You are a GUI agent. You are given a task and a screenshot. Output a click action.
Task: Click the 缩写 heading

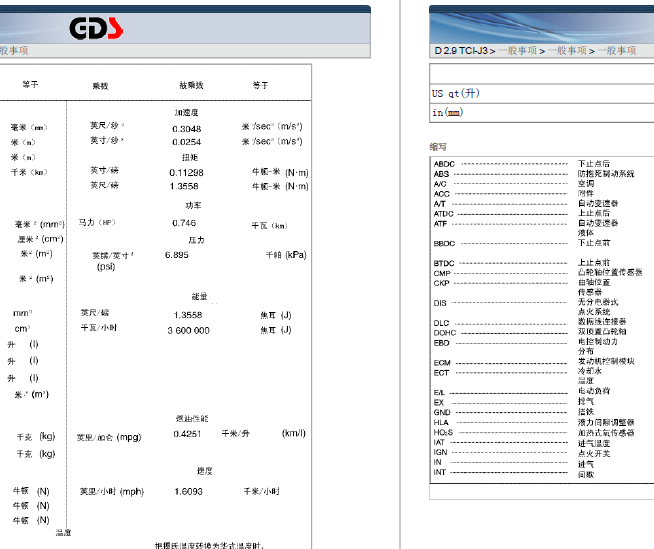(438, 147)
